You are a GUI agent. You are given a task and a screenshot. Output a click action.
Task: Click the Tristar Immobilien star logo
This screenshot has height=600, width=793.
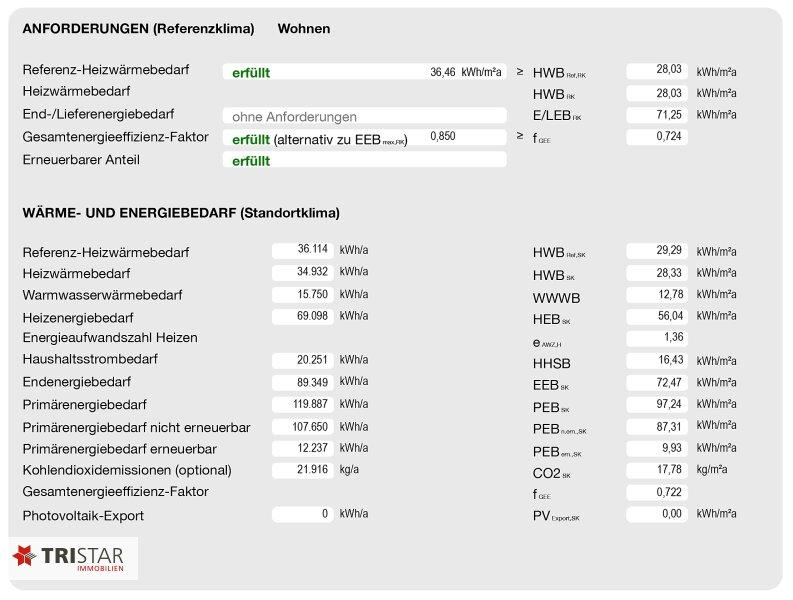(x=24, y=555)
